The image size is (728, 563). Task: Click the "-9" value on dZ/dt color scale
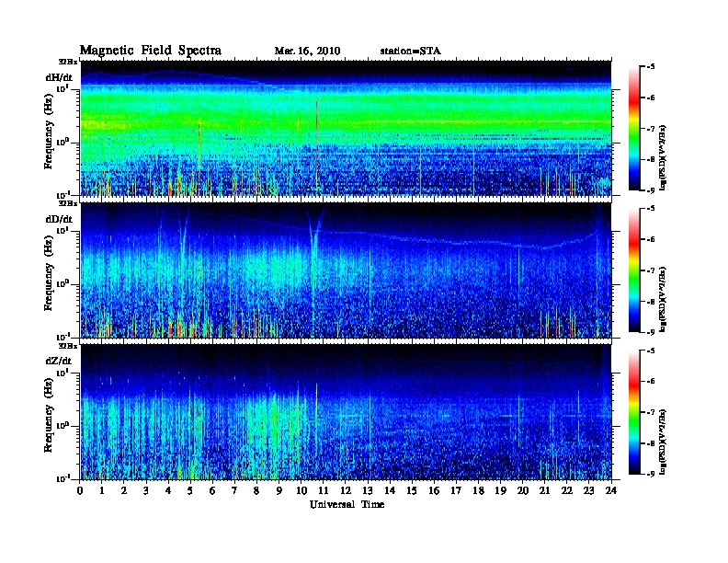651,475
